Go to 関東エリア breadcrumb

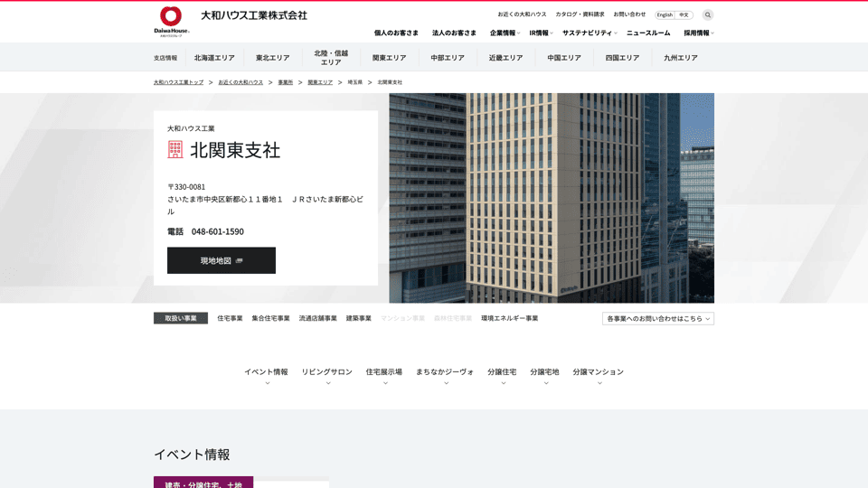(x=320, y=82)
